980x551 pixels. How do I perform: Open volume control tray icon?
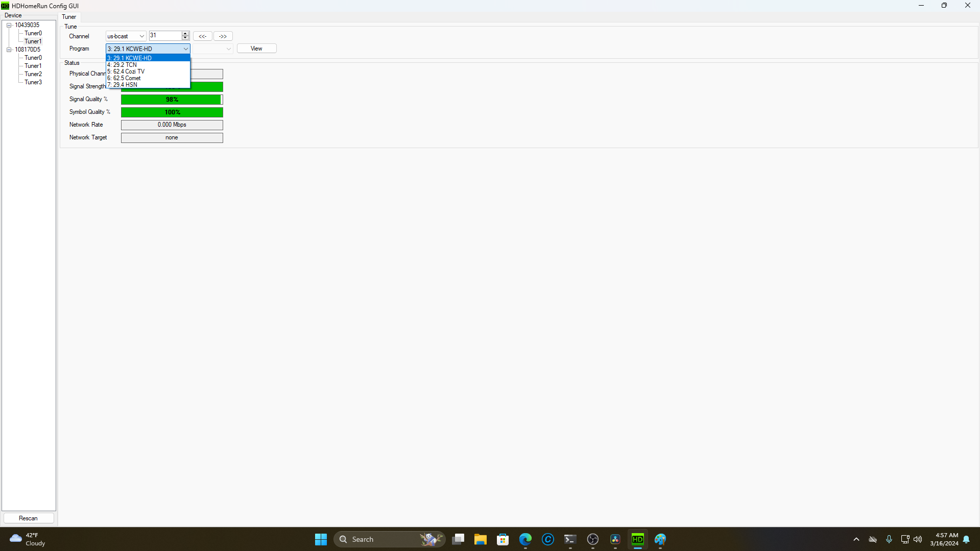[x=918, y=539]
